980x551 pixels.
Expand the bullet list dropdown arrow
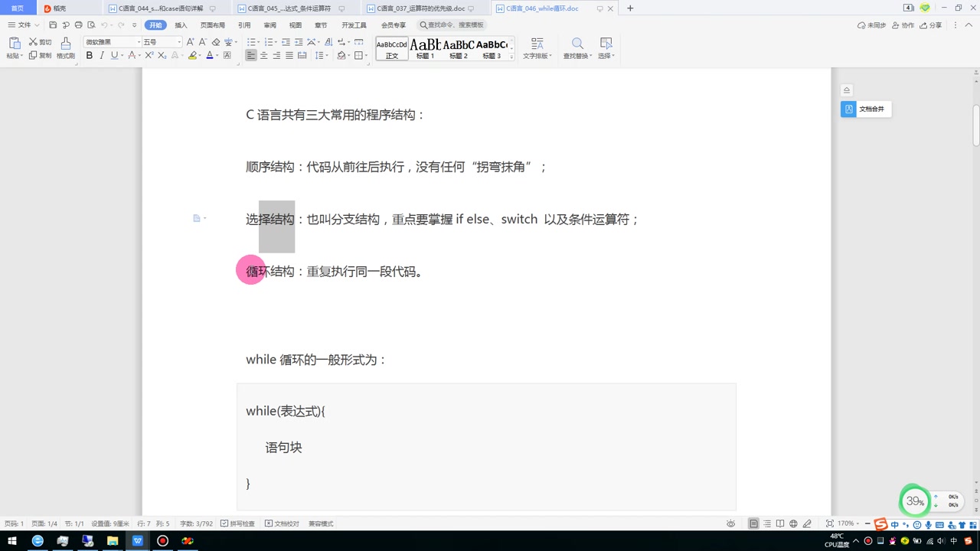coord(260,42)
